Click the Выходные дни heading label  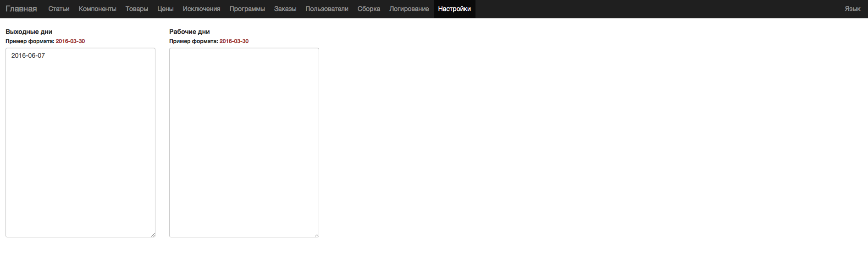click(29, 32)
